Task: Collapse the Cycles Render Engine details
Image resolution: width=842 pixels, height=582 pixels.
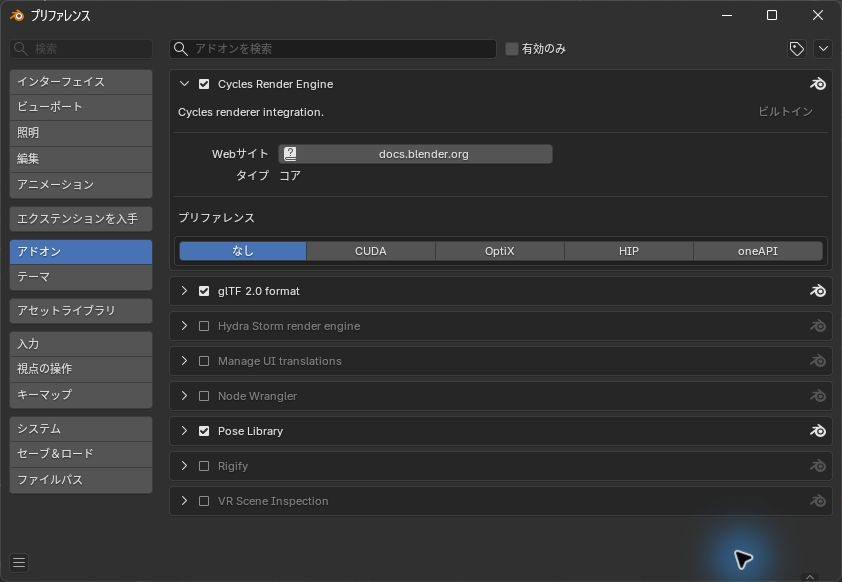Action: tap(184, 84)
